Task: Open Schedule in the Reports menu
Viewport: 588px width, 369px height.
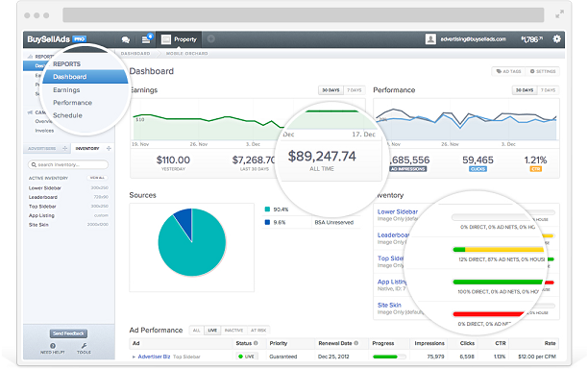Action: (67, 115)
